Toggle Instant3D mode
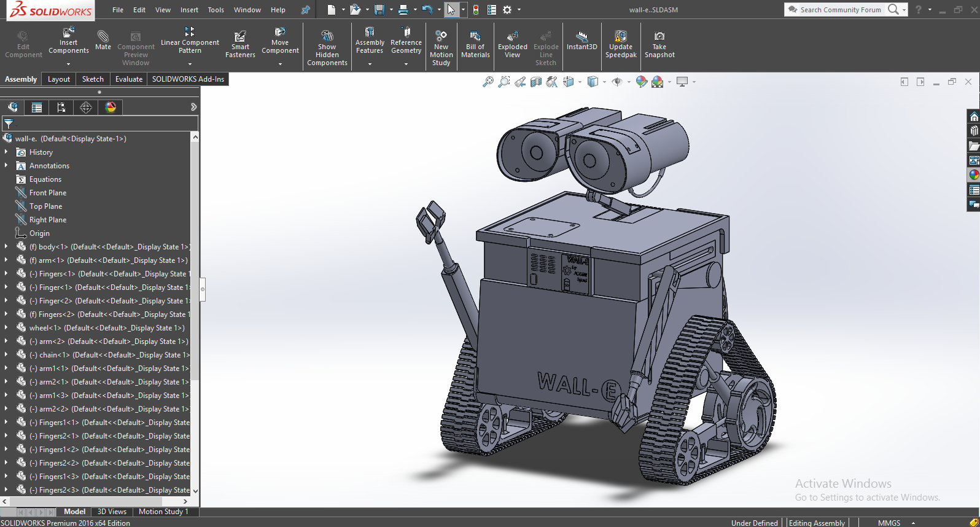Screen dimensions: 980x527 (x=581, y=41)
